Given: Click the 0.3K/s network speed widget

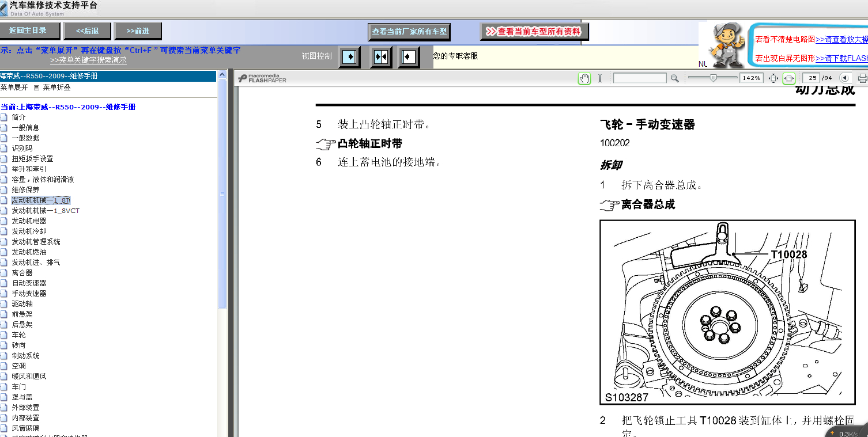Looking at the screenshot, I should 847,432.
